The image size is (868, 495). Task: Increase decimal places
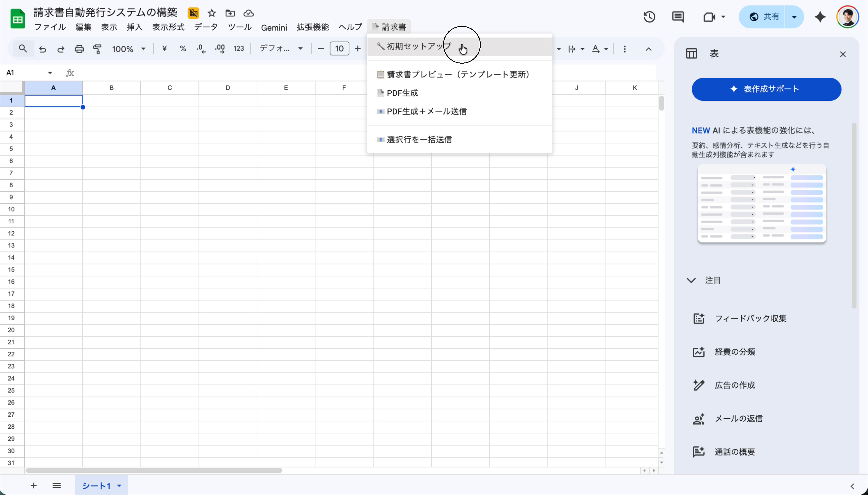point(220,49)
